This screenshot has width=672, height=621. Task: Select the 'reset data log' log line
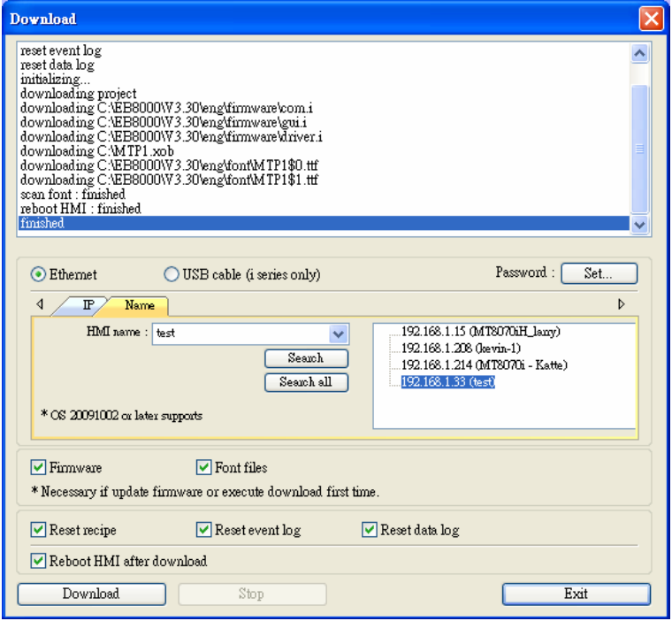[324, 65]
